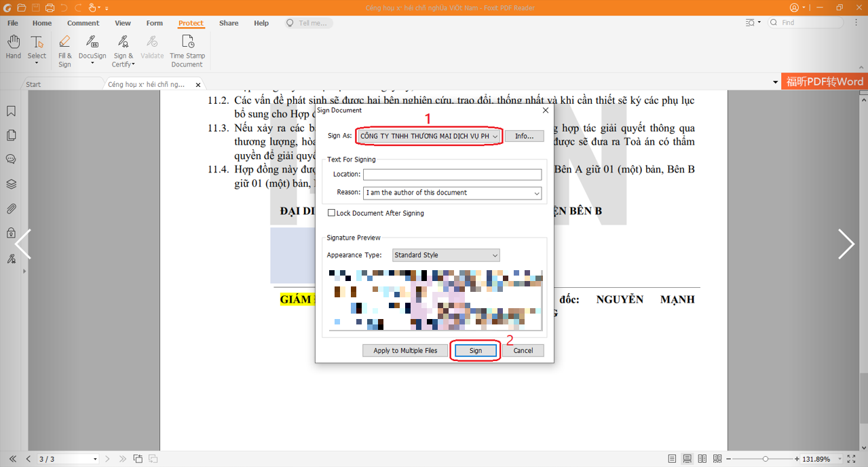Open the Attachments paperclip panel
This screenshot has height=467, width=868.
[x=11, y=209]
